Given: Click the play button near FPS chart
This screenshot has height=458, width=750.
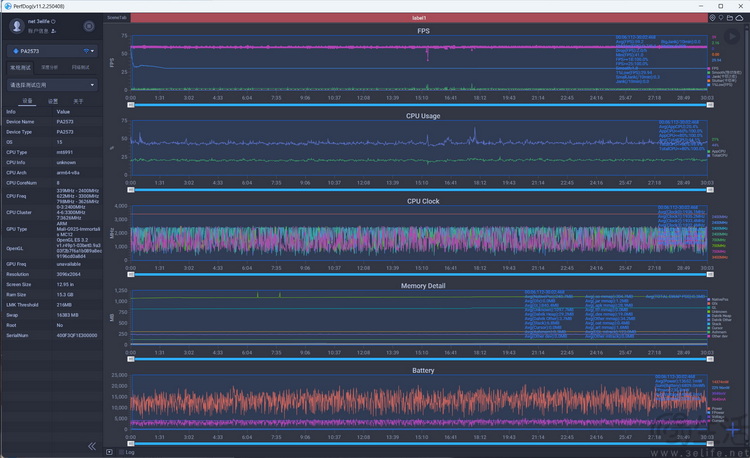Looking at the screenshot, I should tap(731, 36).
